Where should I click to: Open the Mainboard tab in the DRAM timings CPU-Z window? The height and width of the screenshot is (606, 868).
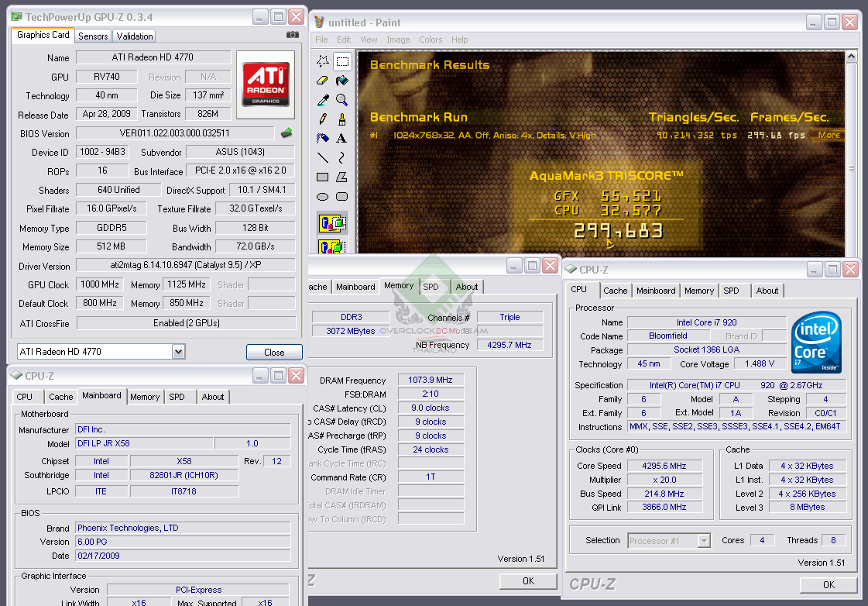pyautogui.click(x=355, y=287)
